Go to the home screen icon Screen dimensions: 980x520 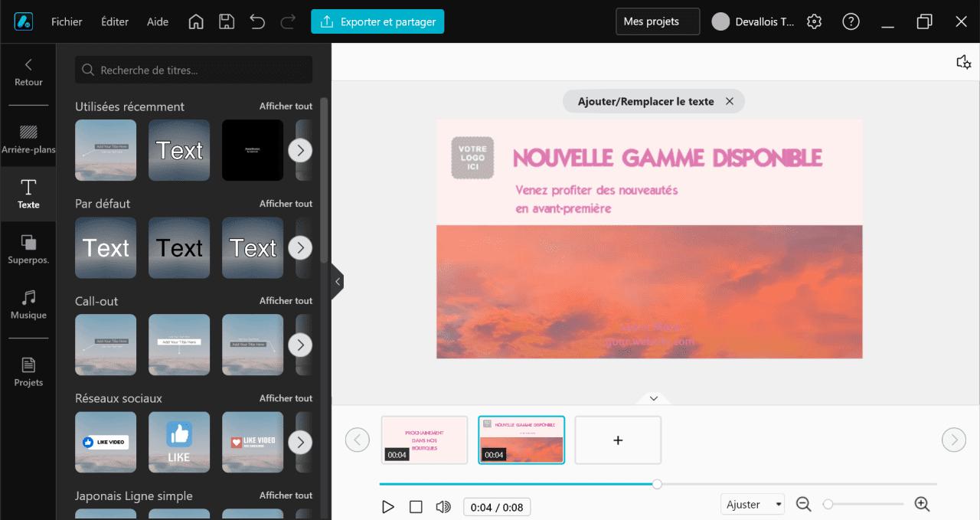(x=196, y=21)
